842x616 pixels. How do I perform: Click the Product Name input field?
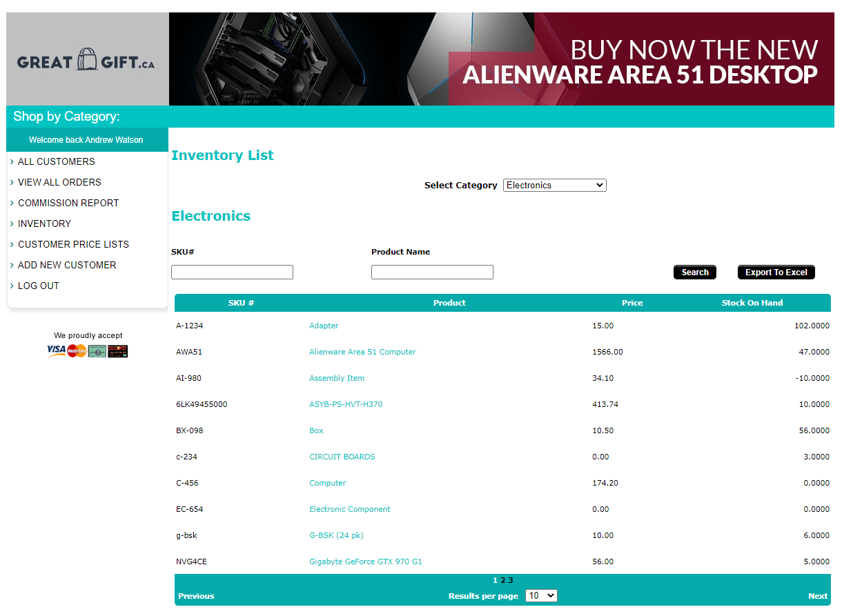432,272
